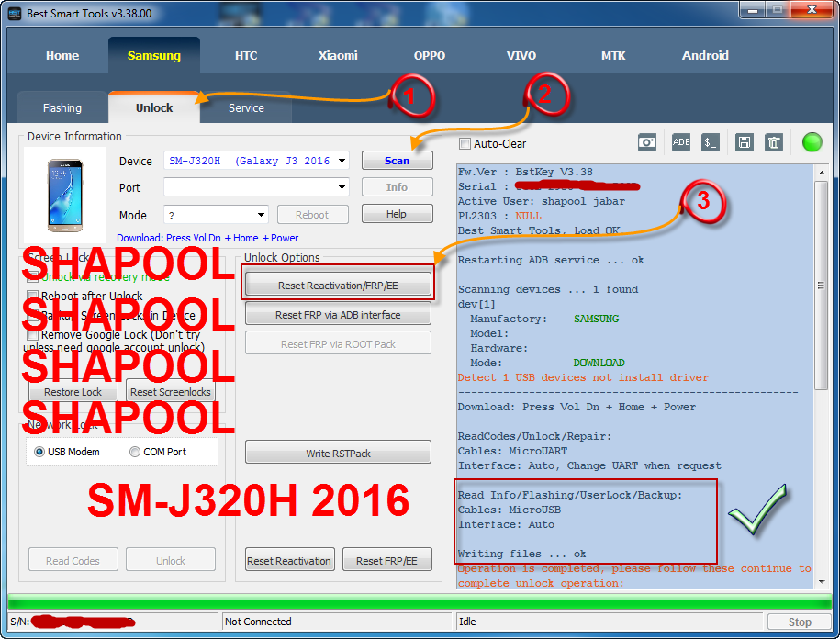Click the Scan button
The image size is (840, 639).
[x=397, y=160]
